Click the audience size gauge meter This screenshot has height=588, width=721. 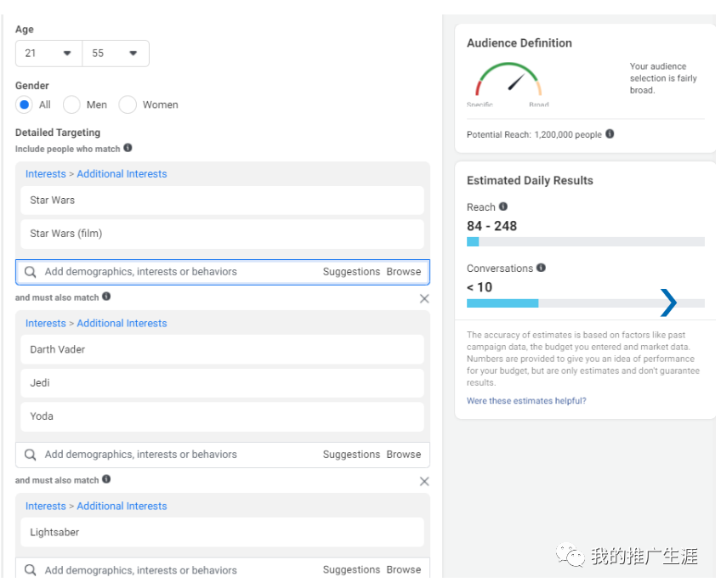(508, 81)
